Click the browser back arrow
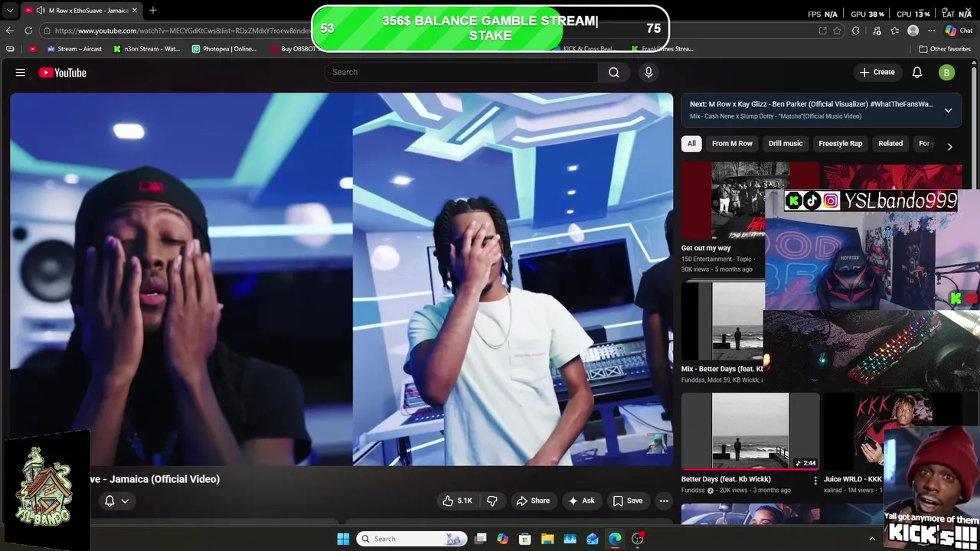This screenshot has height=551, width=980. click(10, 31)
